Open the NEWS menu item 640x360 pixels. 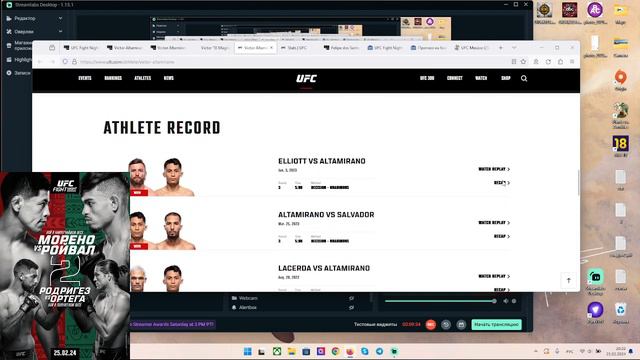(169, 78)
